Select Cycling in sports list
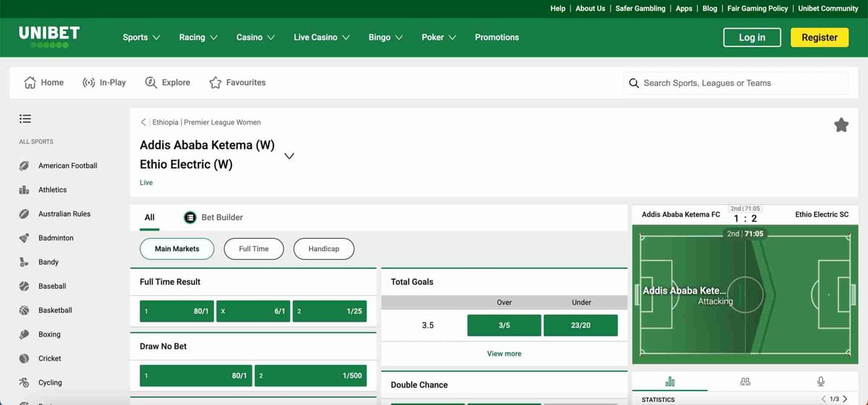This screenshot has width=868, height=405. 41,383
